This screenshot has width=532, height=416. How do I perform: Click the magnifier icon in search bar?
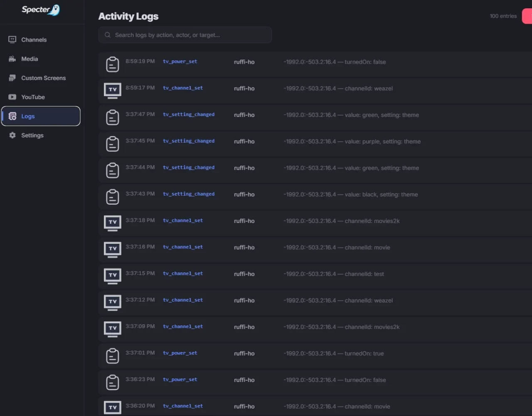click(x=108, y=35)
